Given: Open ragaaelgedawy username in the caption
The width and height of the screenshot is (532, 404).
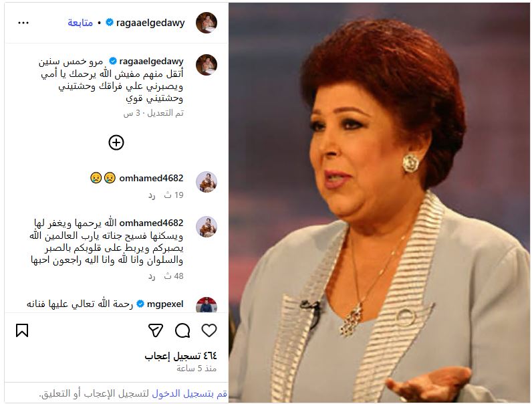Looking at the screenshot, I should pos(151,62).
